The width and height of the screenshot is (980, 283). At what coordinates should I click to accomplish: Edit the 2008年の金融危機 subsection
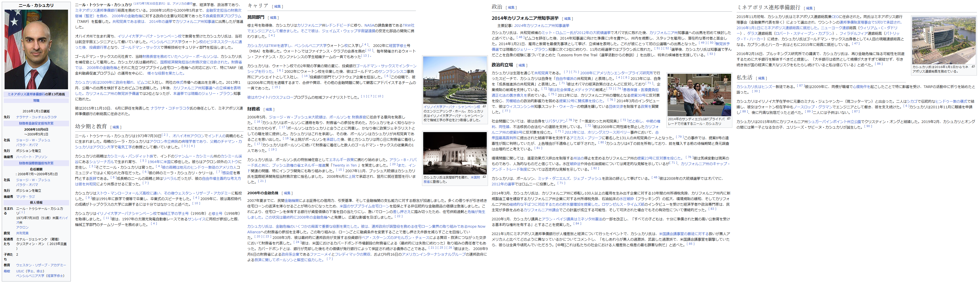287,193
